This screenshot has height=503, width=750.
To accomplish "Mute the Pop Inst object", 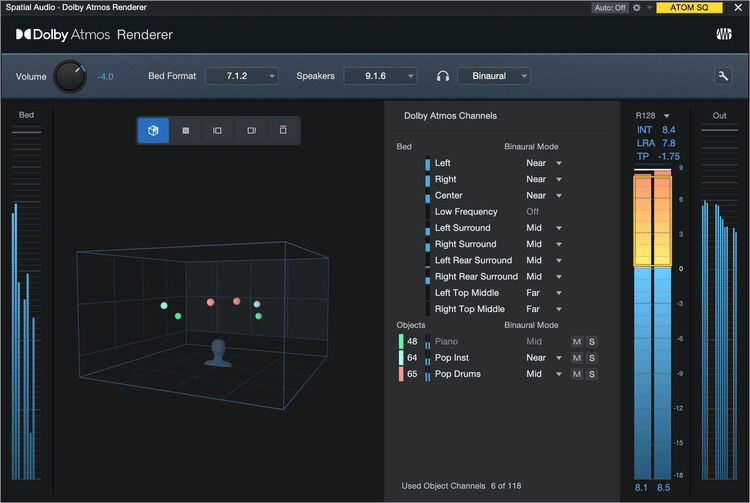I will point(576,358).
